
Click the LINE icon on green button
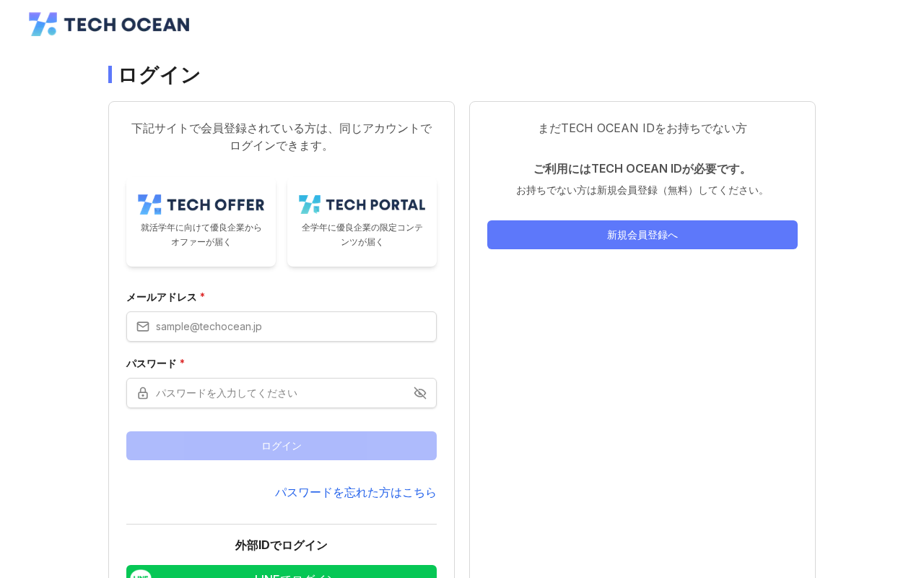pyautogui.click(x=141, y=574)
